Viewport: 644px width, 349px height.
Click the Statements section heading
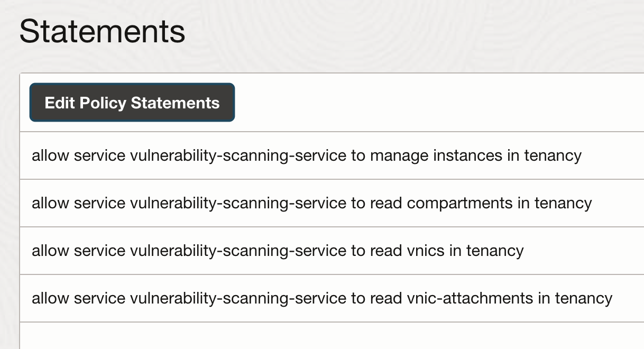click(x=102, y=32)
